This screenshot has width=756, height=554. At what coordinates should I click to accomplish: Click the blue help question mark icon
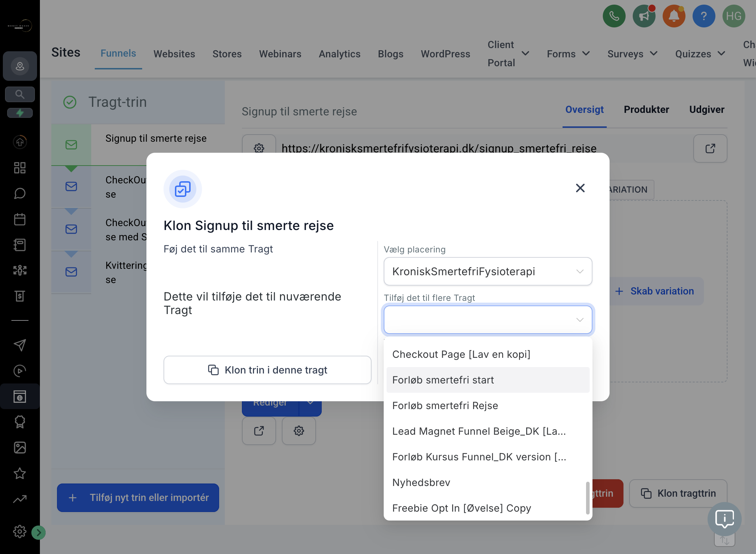(704, 16)
